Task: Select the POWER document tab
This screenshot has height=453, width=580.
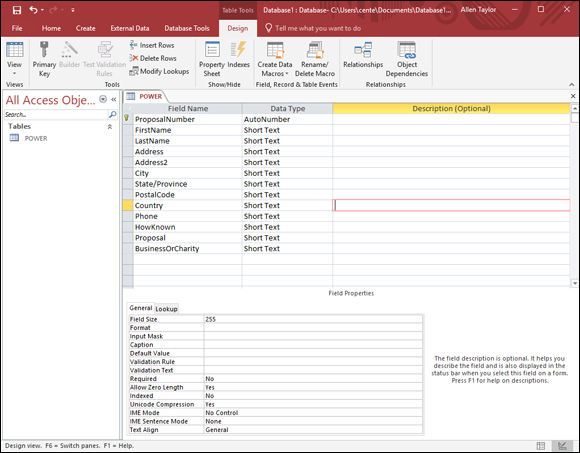Action: point(145,97)
